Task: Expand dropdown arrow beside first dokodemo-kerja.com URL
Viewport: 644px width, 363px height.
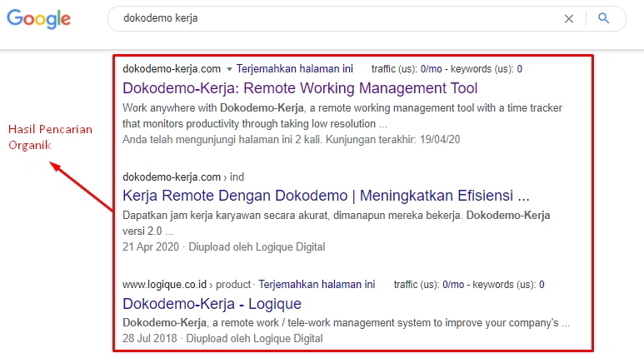Action: tap(229, 69)
